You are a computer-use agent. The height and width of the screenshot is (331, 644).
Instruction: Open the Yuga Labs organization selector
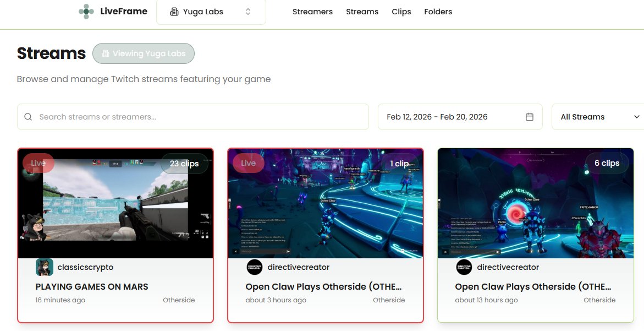(x=211, y=12)
